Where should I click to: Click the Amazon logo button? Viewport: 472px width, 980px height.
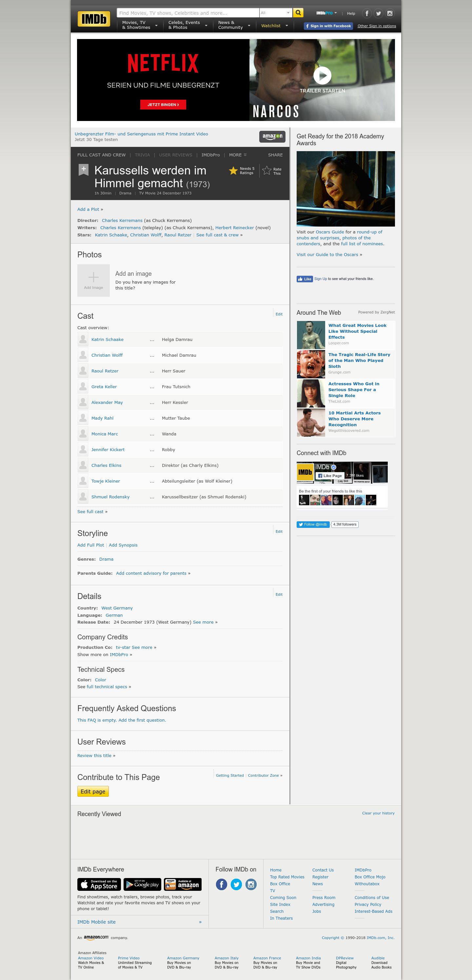pyautogui.click(x=272, y=137)
